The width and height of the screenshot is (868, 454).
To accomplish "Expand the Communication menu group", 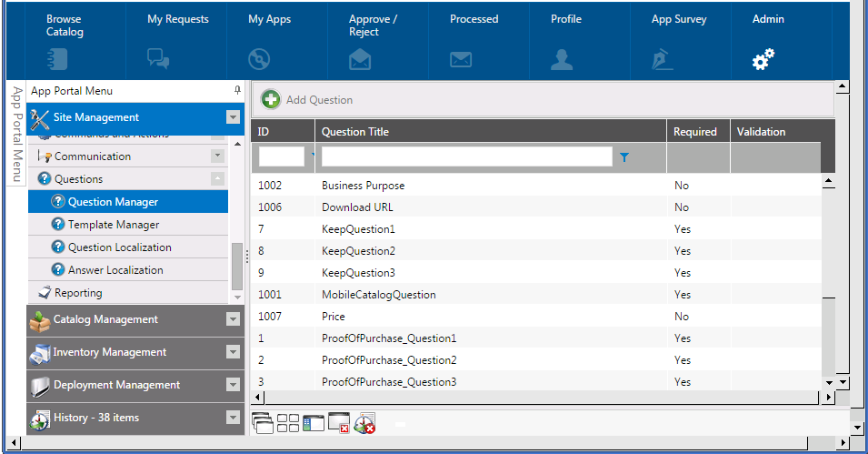I will (217, 156).
